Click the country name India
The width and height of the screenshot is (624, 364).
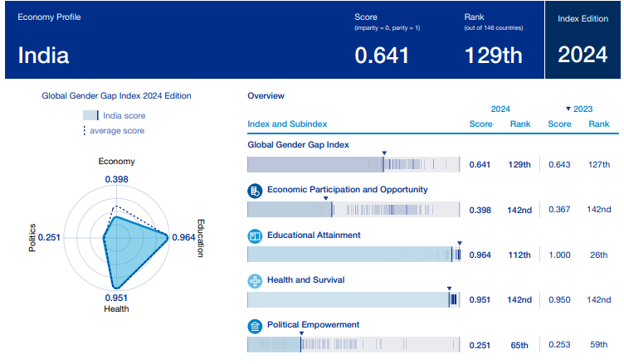[x=43, y=56]
